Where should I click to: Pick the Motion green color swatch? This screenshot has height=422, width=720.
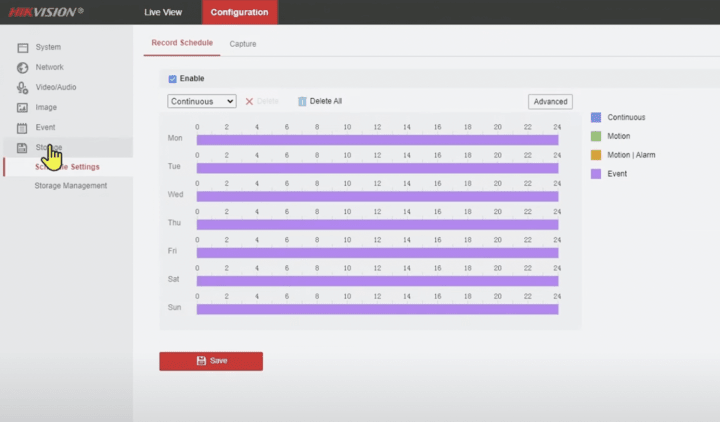[596, 136]
